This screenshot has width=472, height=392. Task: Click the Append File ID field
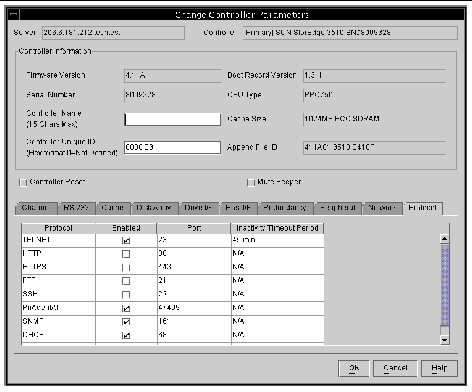(x=374, y=147)
